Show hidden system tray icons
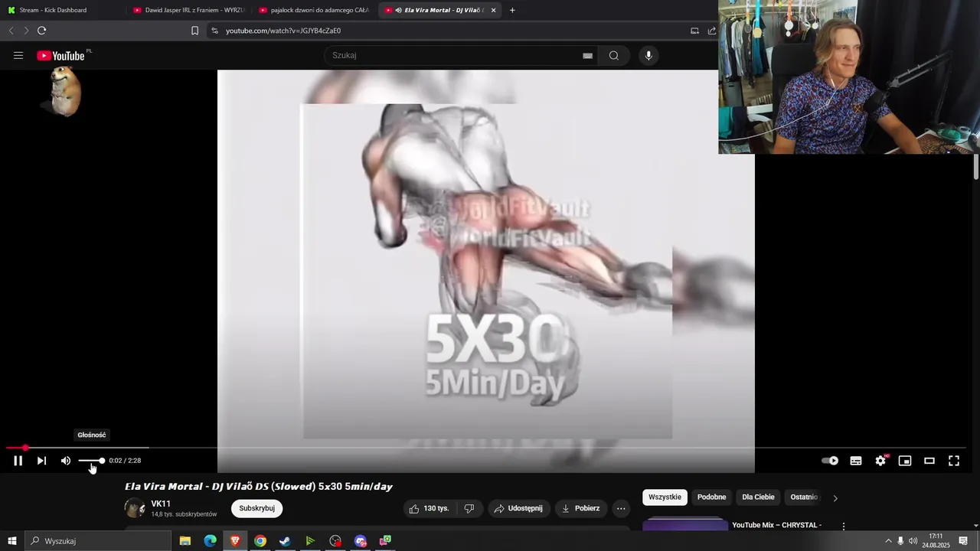The height and width of the screenshot is (551, 980). 888,541
